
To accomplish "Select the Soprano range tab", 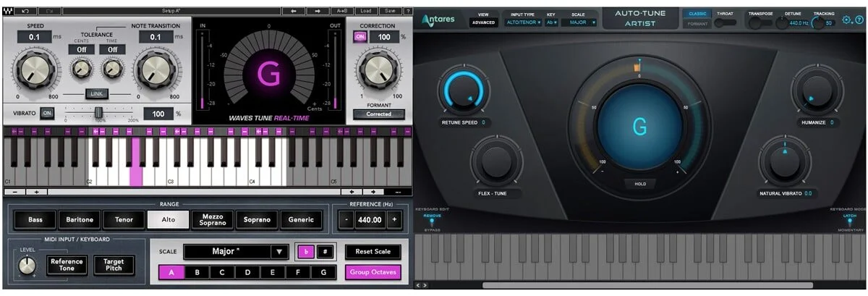I will tap(256, 219).
